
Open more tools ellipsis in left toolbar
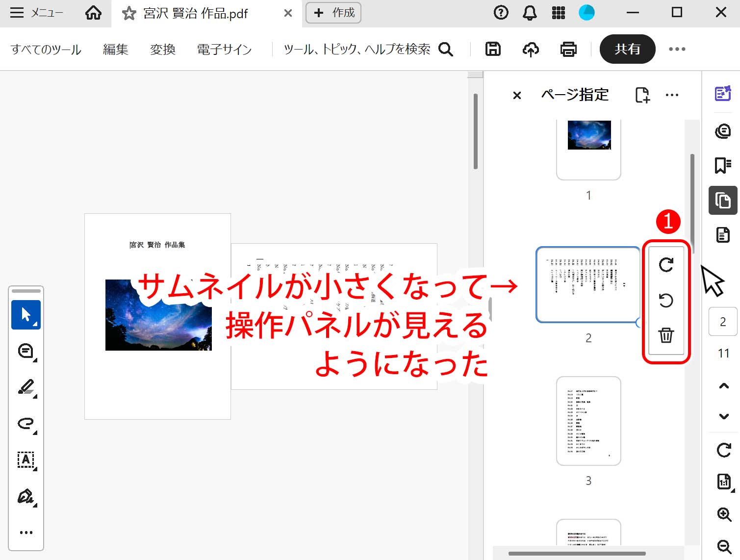(26, 533)
